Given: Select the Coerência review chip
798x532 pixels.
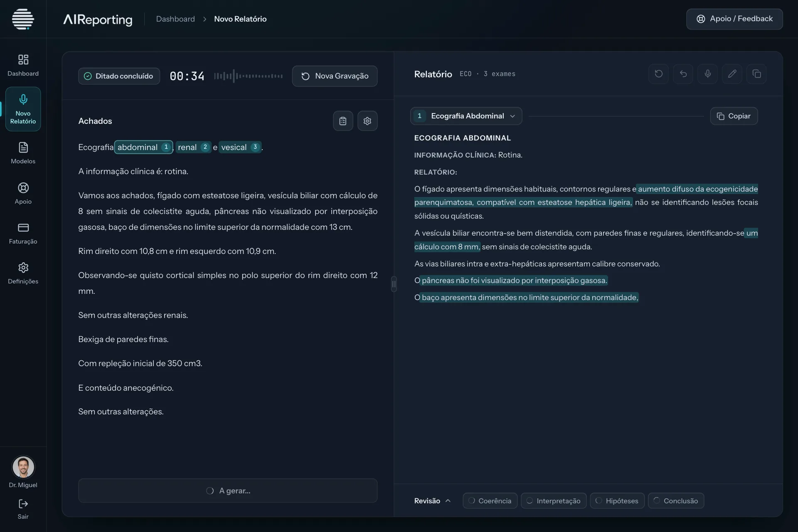Looking at the screenshot, I should click(x=490, y=501).
